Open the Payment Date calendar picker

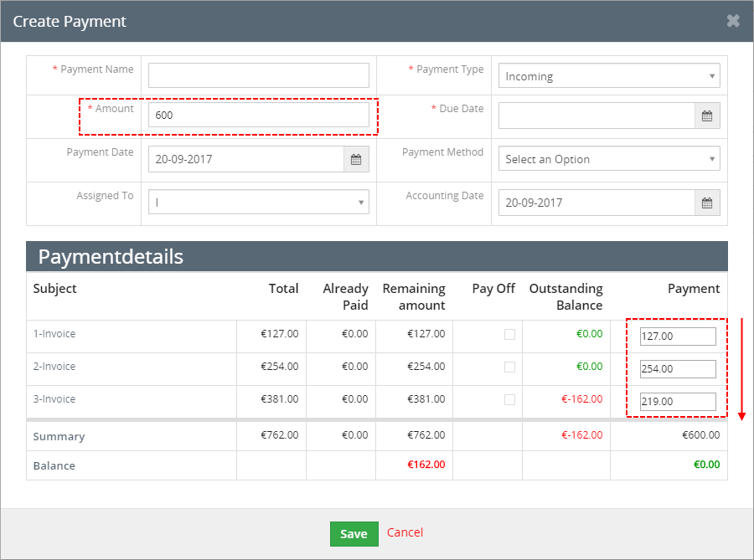point(356,159)
